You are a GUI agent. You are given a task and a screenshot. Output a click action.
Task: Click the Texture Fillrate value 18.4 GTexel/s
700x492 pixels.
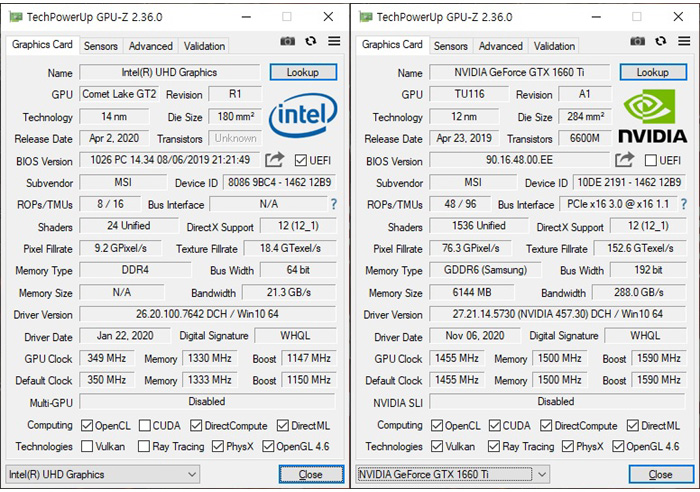click(x=290, y=248)
